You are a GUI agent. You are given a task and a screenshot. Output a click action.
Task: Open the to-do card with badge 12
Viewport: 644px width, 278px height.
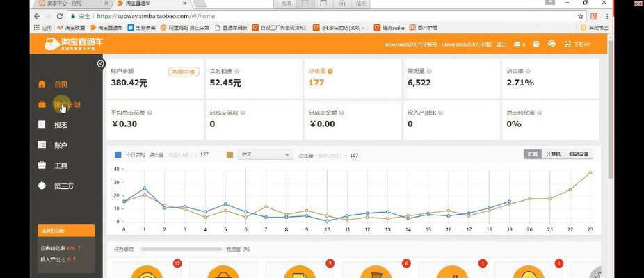(x=147, y=270)
